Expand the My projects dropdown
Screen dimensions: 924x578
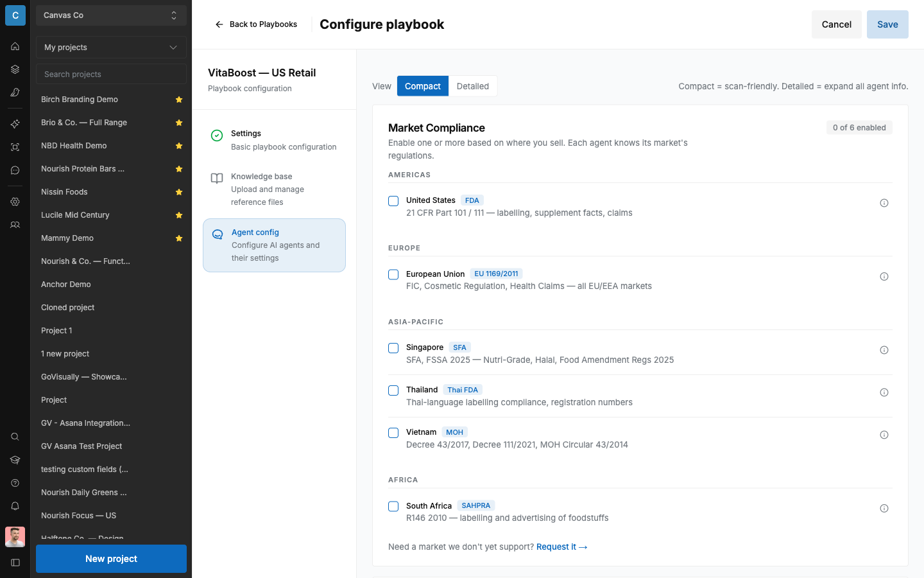coord(111,48)
